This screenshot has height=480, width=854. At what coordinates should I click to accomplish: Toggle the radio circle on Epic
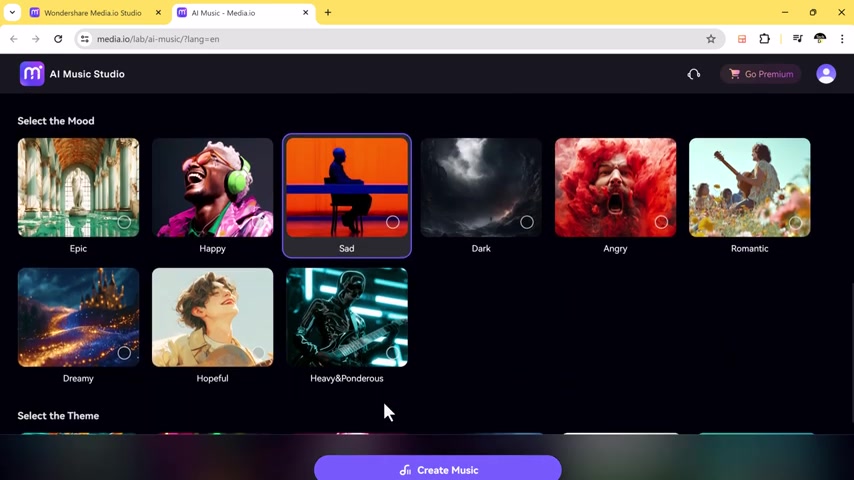(x=124, y=222)
